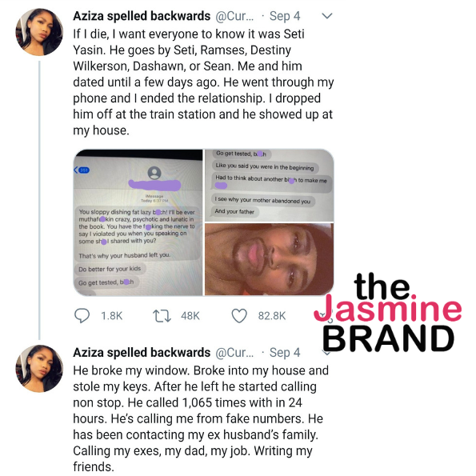
Task: Click the reply icon under first tweet
Action: (82, 316)
